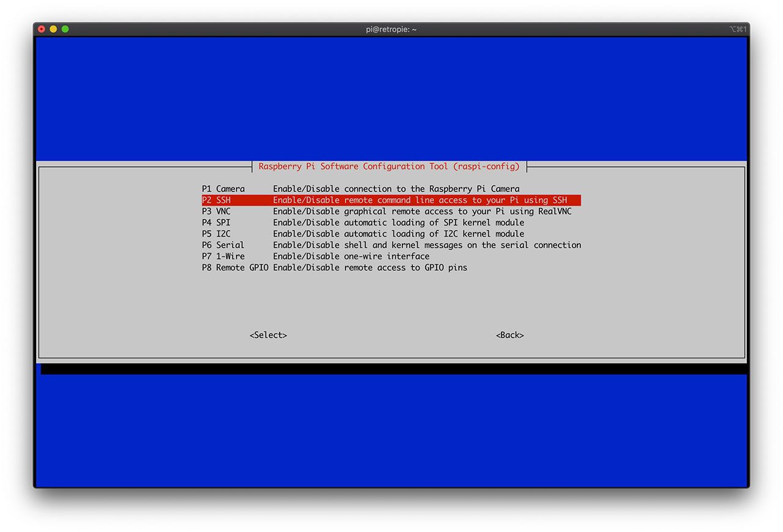Click the blue terminal background above the dialog
The width and height of the screenshot is (783, 532).
click(391, 98)
